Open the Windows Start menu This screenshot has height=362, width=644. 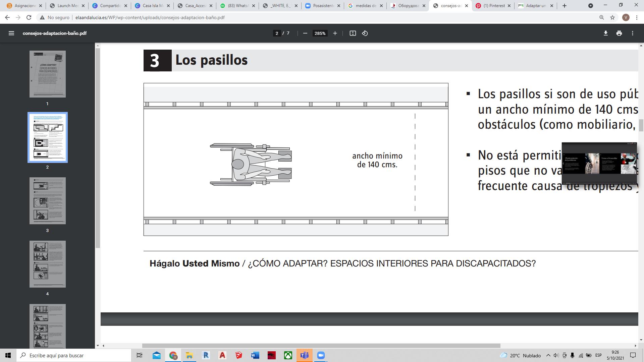(x=8, y=355)
